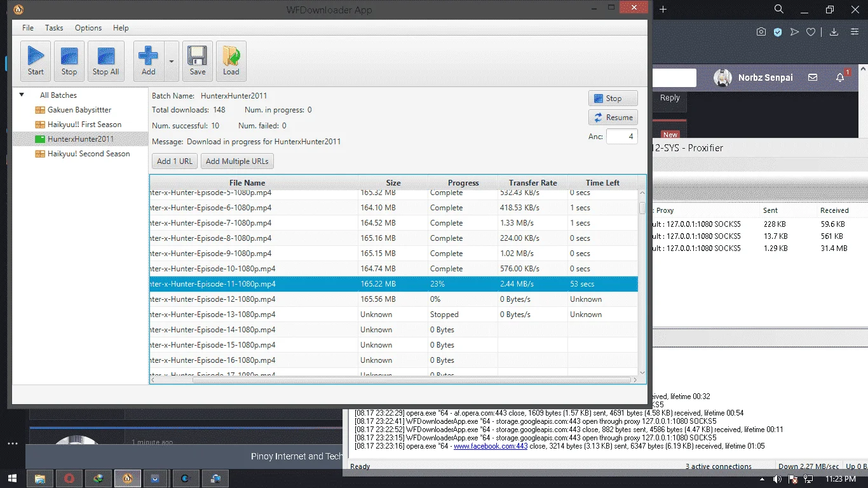This screenshot has height=488, width=868.
Task: Click the system tray volume speaker icon
Action: coord(777,478)
